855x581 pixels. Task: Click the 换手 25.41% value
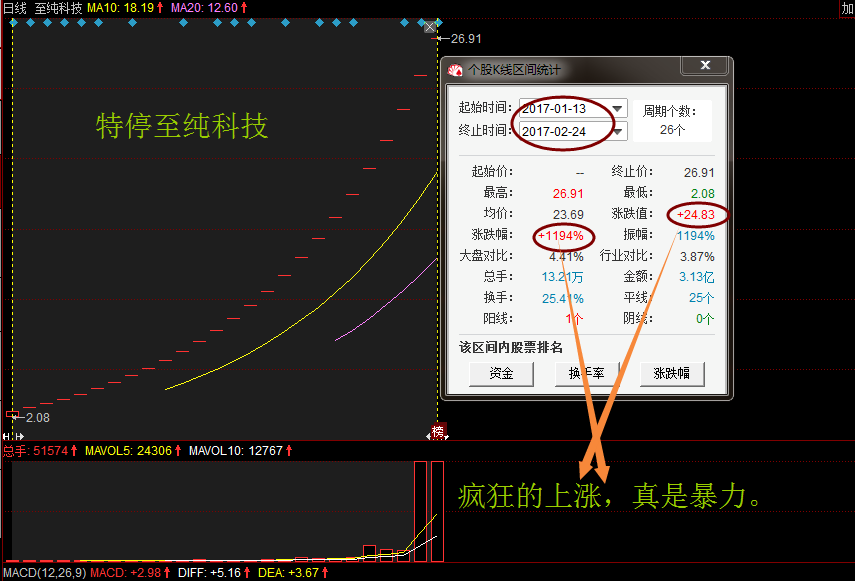click(563, 299)
